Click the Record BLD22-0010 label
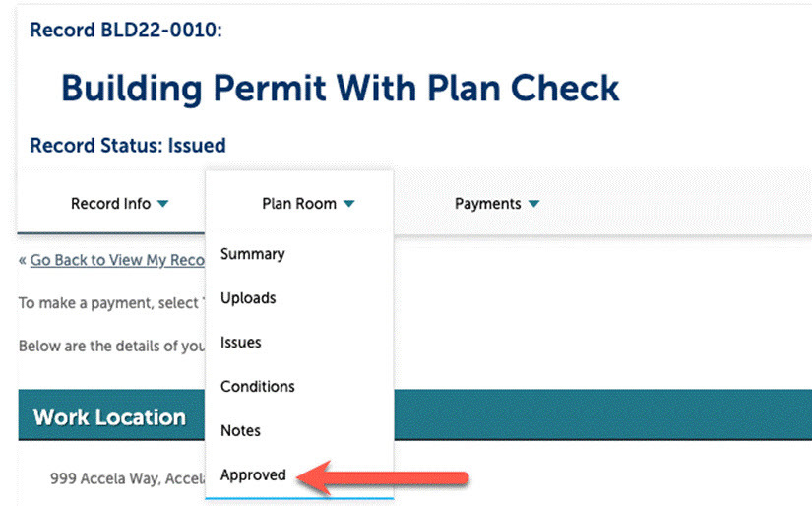 [126, 31]
